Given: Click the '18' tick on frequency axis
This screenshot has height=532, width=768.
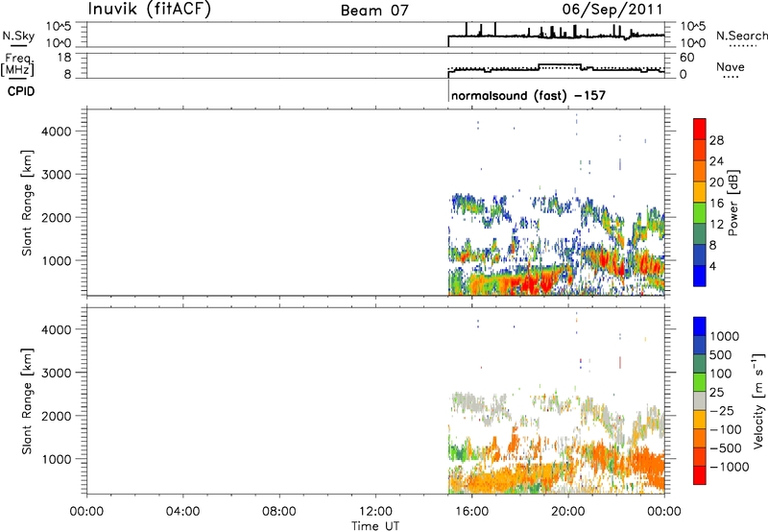Looking at the screenshot, I should [64, 58].
